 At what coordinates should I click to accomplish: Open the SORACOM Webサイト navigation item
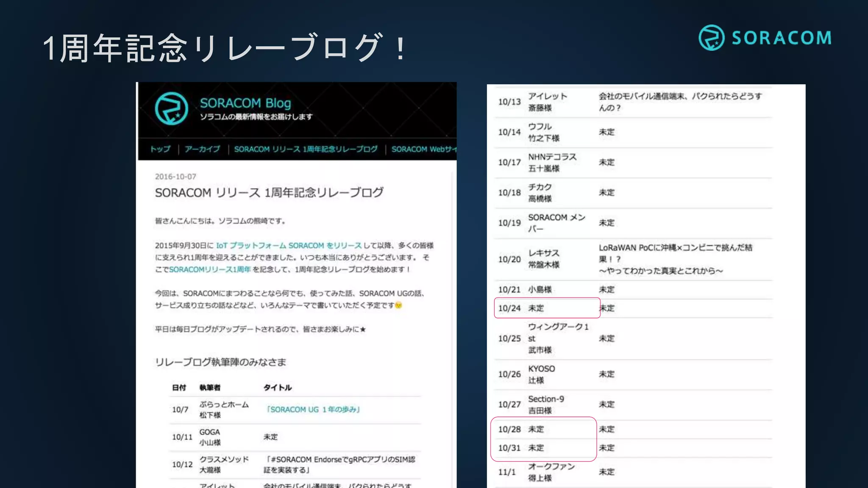tap(424, 149)
